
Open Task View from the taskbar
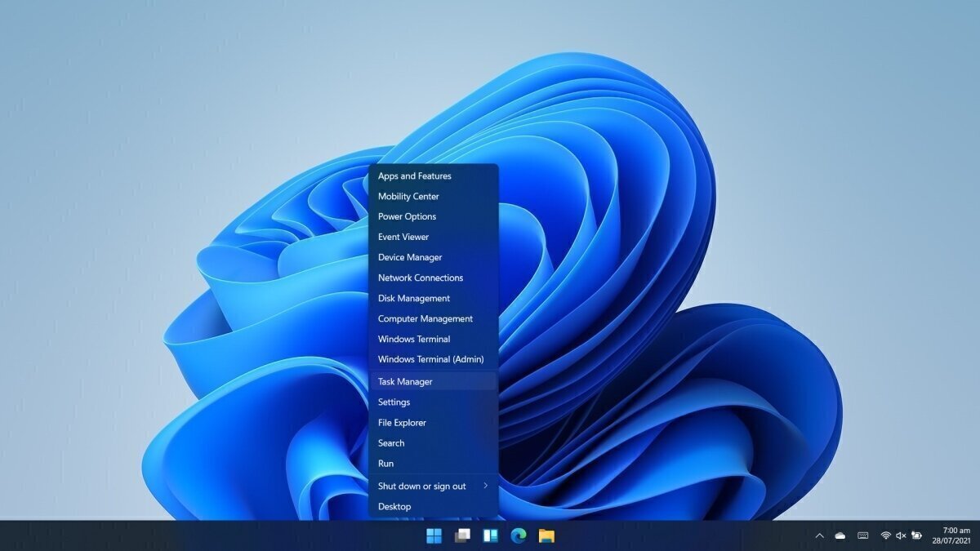tap(461, 536)
